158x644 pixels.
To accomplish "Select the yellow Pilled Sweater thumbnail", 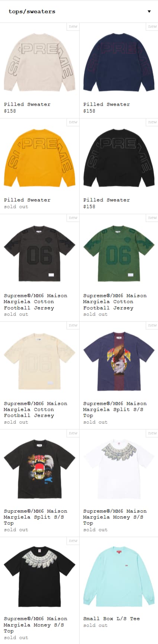I will pos(39,158).
